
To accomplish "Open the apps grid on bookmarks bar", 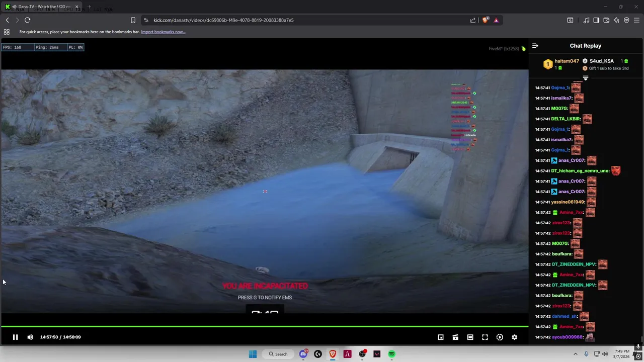I will point(7,32).
